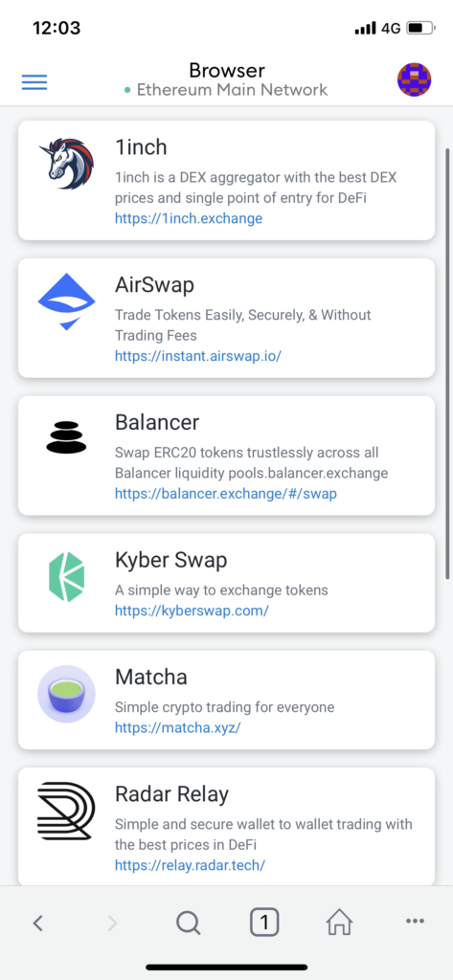Tap the disabled forward arrow
The width and height of the screenshot is (453, 980).
[113, 923]
